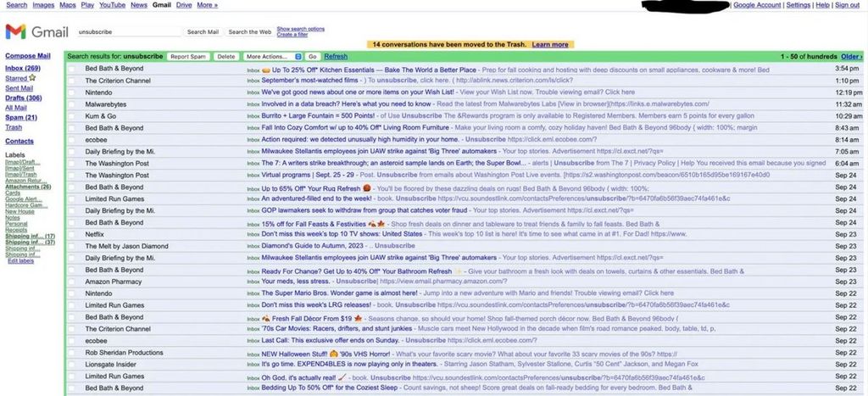Click the Delete button

coord(226,57)
